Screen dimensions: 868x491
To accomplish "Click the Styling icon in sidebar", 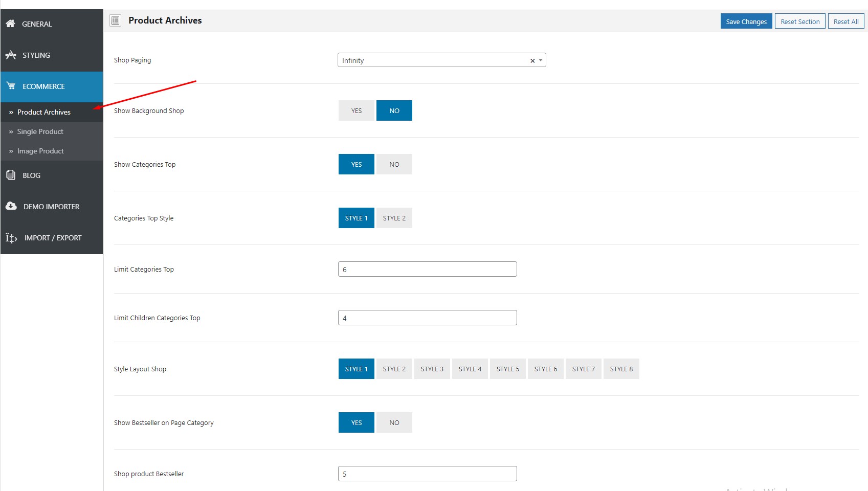I will [11, 55].
